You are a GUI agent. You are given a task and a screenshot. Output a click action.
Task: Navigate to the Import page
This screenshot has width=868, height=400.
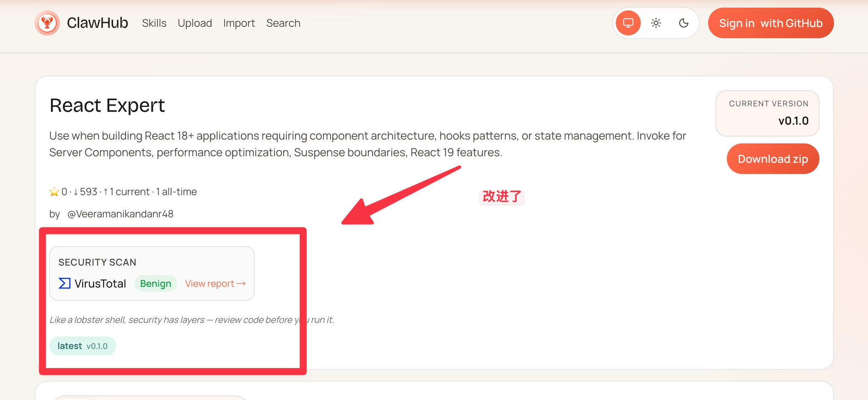[x=239, y=23]
